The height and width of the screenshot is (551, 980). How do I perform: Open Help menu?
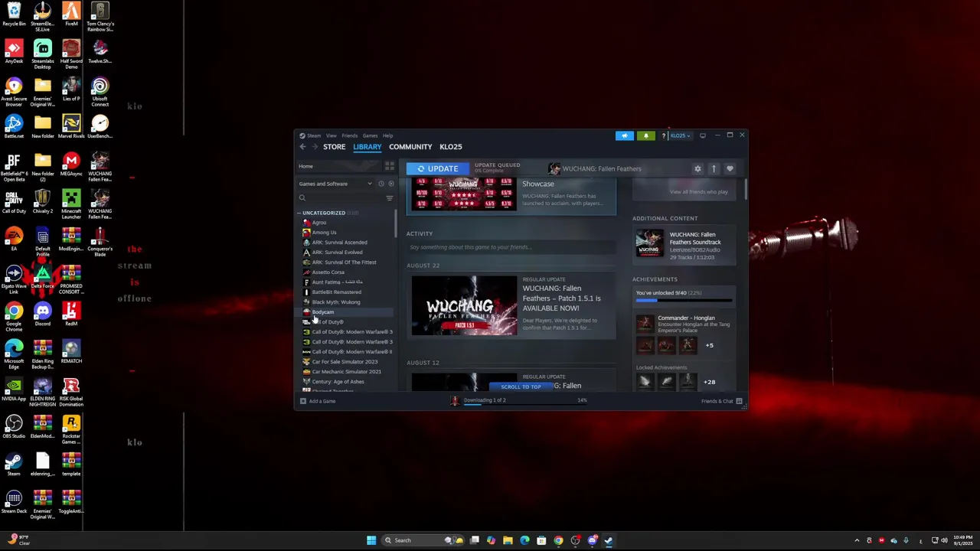tap(387, 135)
